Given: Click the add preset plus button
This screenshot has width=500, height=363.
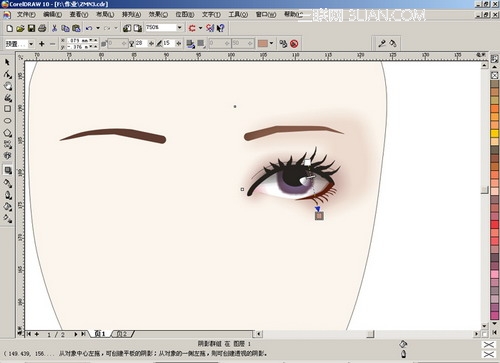Looking at the screenshot, I should click(x=42, y=44).
